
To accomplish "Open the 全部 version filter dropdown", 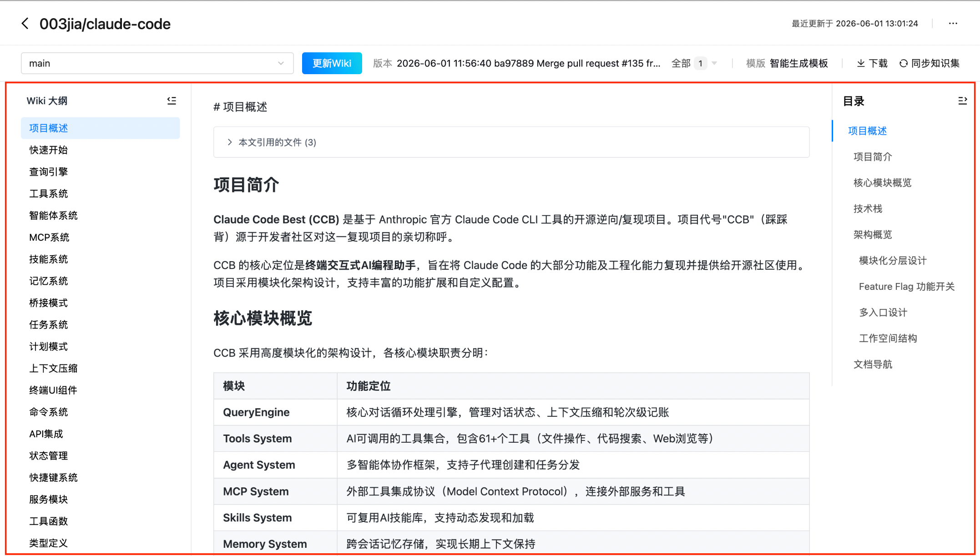I will tap(694, 63).
